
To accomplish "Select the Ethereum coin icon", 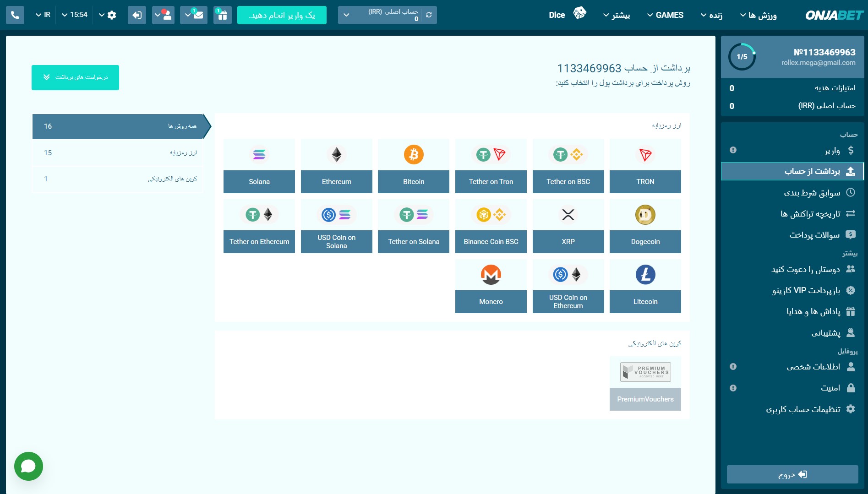I will [x=337, y=155].
